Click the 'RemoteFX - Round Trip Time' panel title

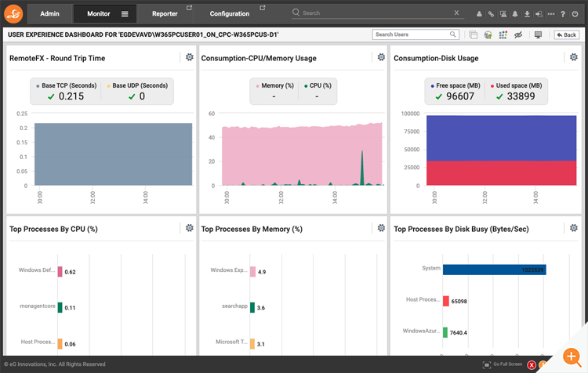pos(57,58)
